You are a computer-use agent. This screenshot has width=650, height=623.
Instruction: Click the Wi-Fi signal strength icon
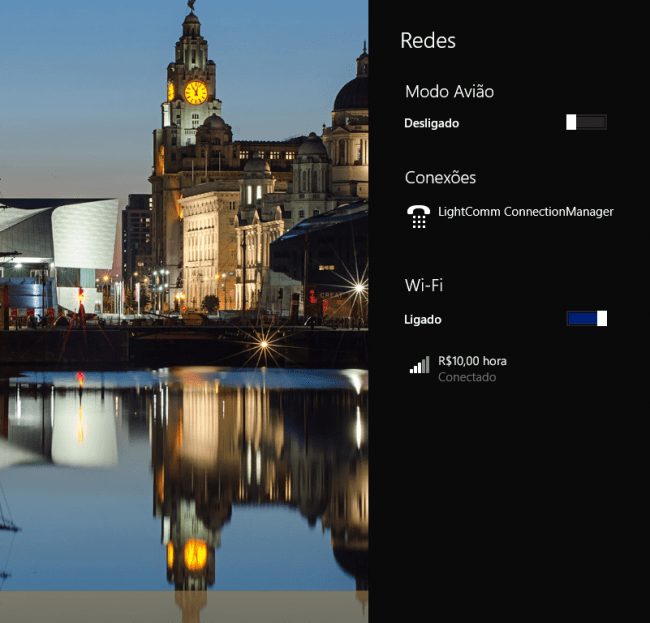click(x=419, y=365)
